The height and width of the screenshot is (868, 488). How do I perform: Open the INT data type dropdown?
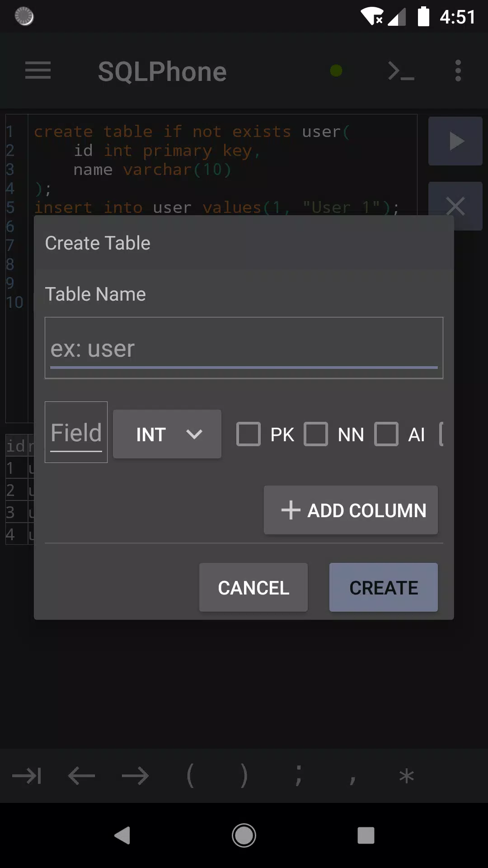pyautogui.click(x=167, y=434)
